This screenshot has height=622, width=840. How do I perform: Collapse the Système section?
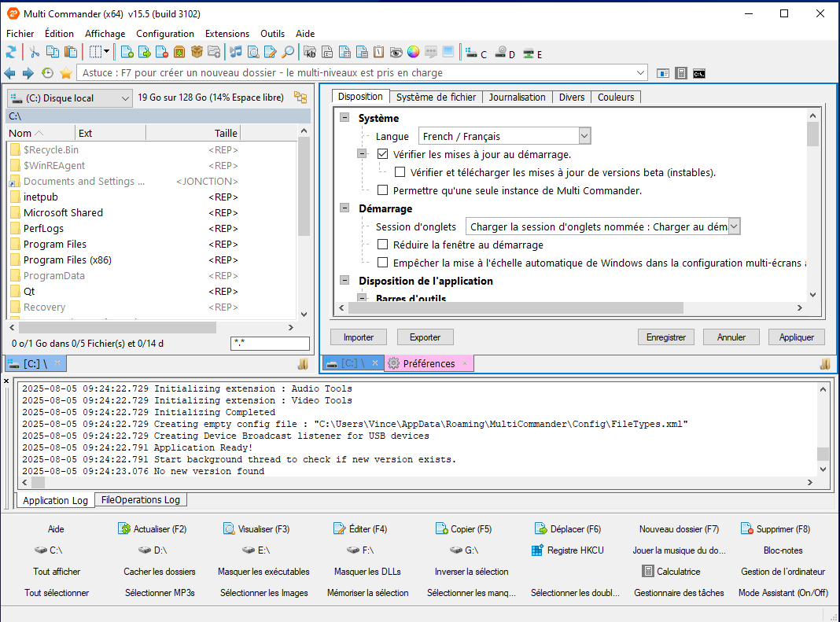click(x=344, y=118)
